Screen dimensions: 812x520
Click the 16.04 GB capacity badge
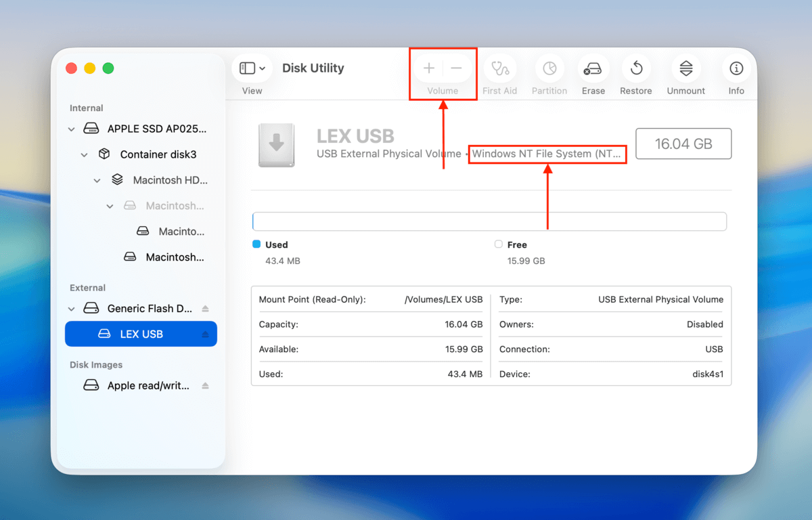pyautogui.click(x=683, y=144)
